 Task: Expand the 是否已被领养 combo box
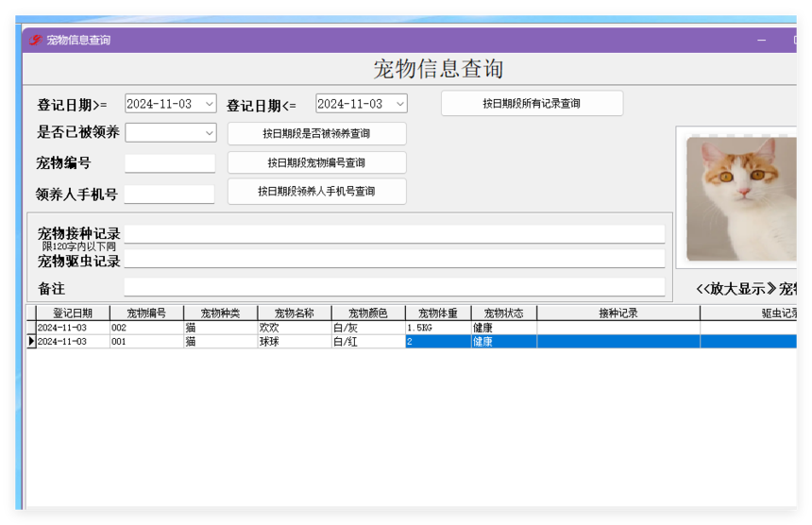click(x=210, y=132)
